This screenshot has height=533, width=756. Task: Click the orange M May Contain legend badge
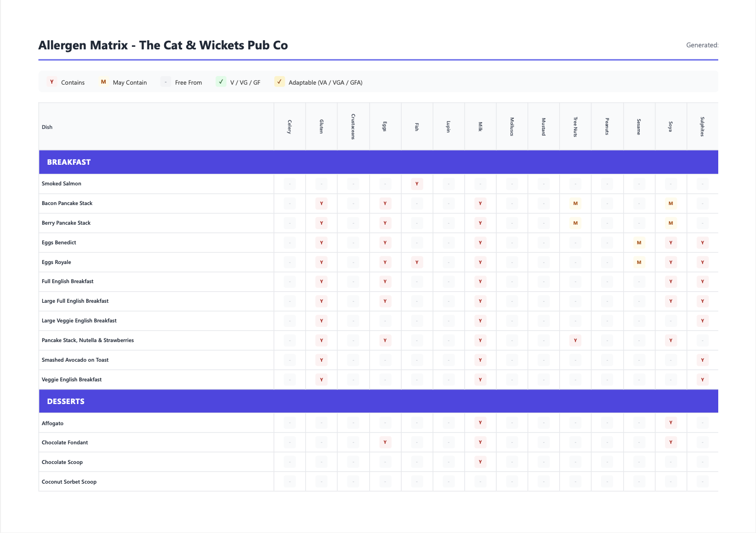click(x=103, y=82)
